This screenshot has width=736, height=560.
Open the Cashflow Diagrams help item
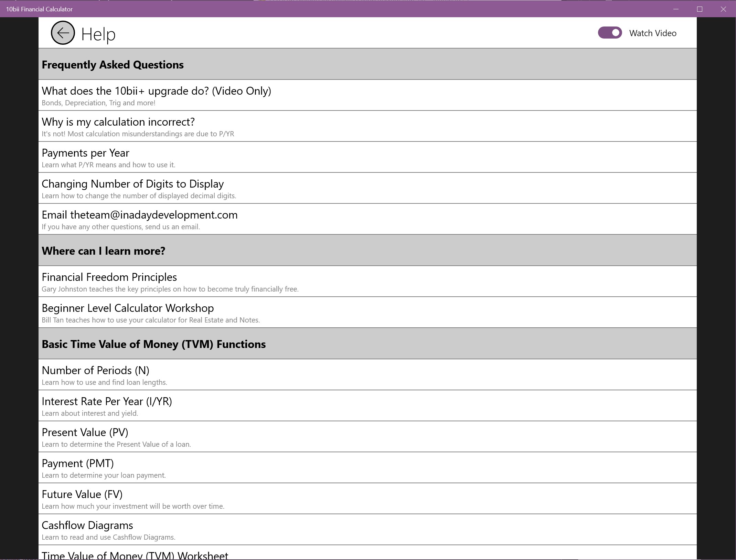87,529
